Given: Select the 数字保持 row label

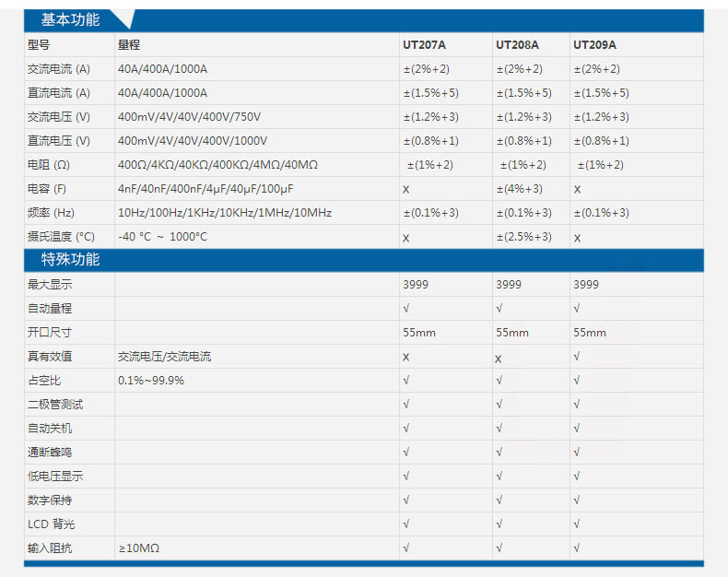Looking at the screenshot, I should pos(50,500).
